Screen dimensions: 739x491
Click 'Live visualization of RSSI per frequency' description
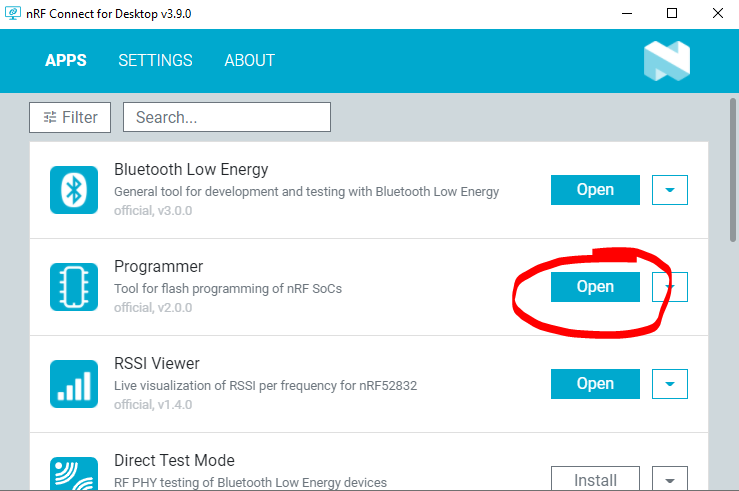(265, 385)
